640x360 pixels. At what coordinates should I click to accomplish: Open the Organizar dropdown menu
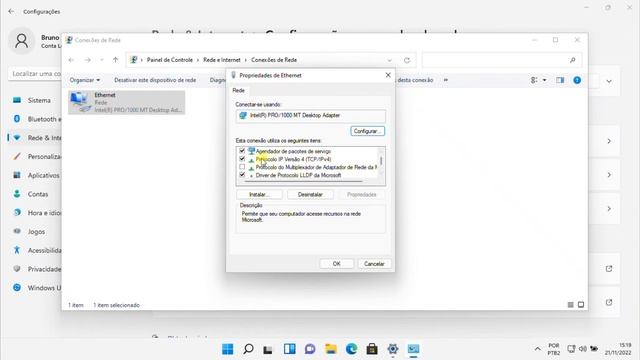point(85,80)
